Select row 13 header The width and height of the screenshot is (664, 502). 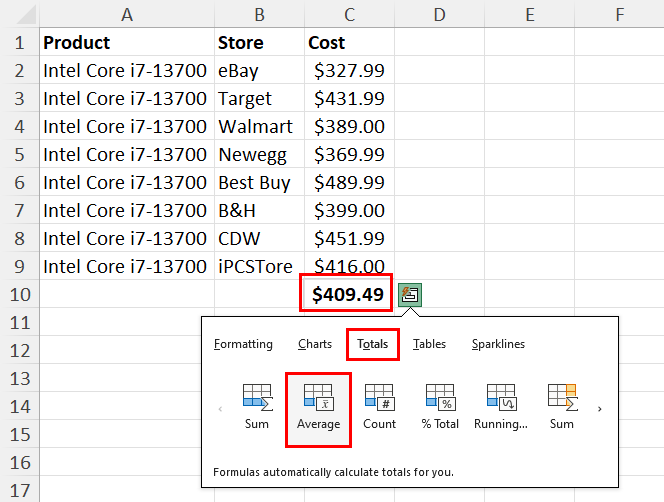[x=19, y=378]
